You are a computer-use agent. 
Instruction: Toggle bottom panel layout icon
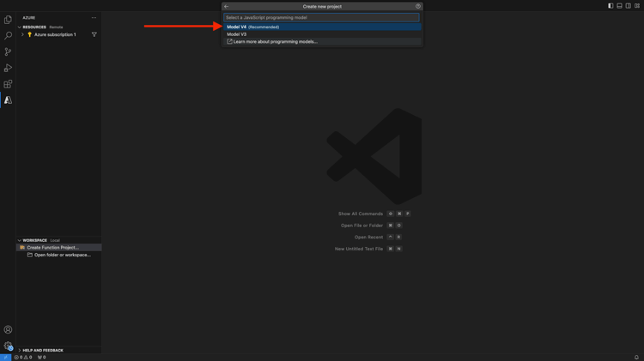[x=619, y=6]
